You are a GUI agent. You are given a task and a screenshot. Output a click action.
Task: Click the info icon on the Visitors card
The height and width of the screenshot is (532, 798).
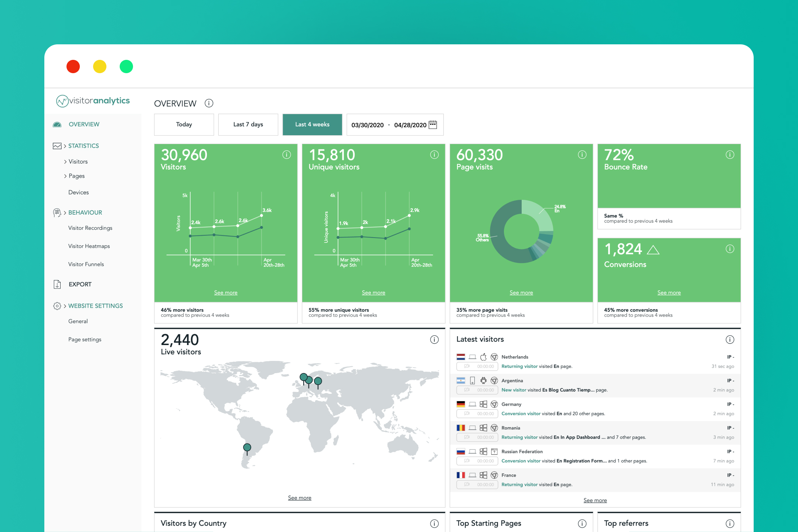(287, 155)
